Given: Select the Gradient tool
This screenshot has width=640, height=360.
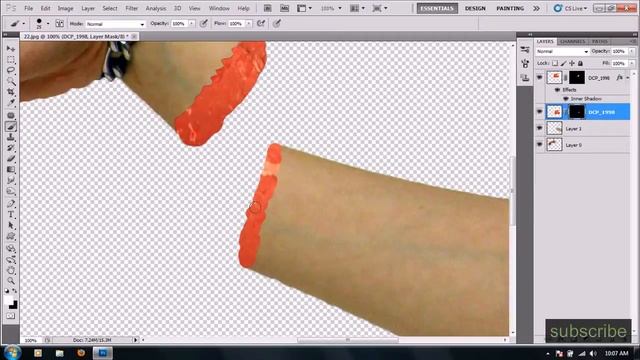Looking at the screenshot, I should [11, 169].
